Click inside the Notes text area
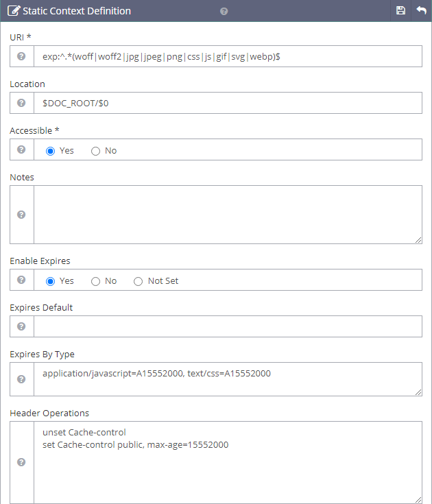The image size is (432, 504). click(x=226, y=214)
